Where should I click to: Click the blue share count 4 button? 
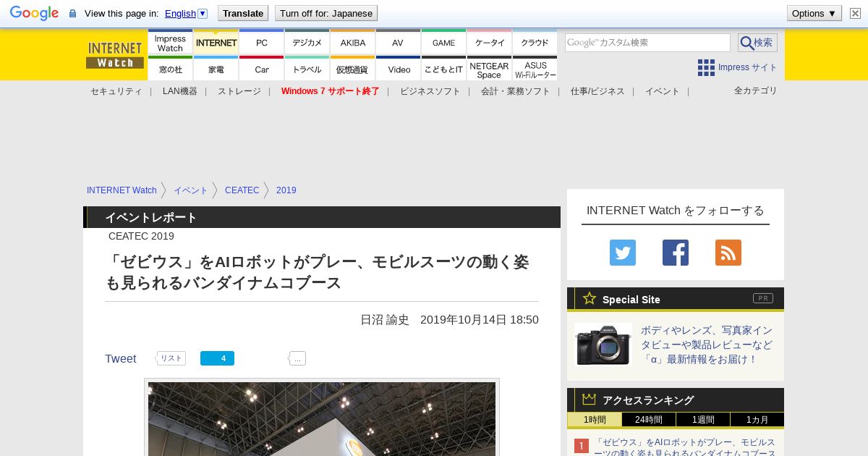point(217,358)
